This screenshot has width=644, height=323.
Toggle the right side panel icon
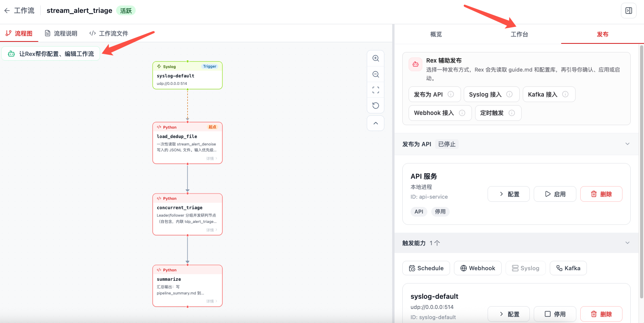click(629, 11)
